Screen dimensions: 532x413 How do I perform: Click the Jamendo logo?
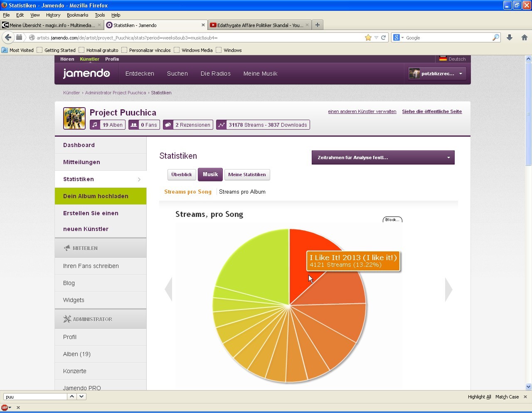coord(86,73)
